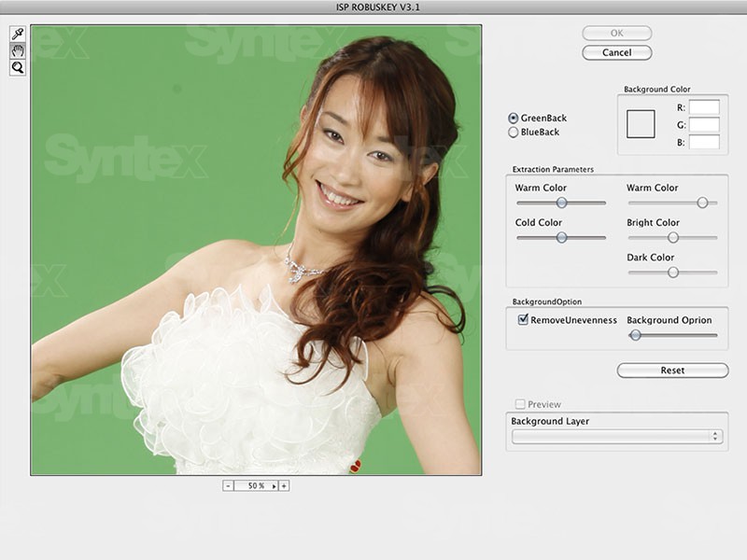Uncheck the RemoveUnevenness checkbox
Viewport: 747px width, 560px height.
coord(523,319)
